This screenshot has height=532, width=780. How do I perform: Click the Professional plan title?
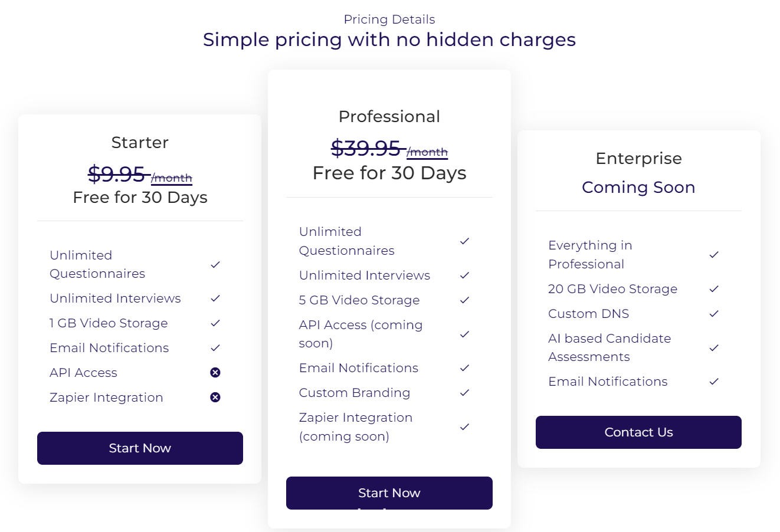(389, 117)
